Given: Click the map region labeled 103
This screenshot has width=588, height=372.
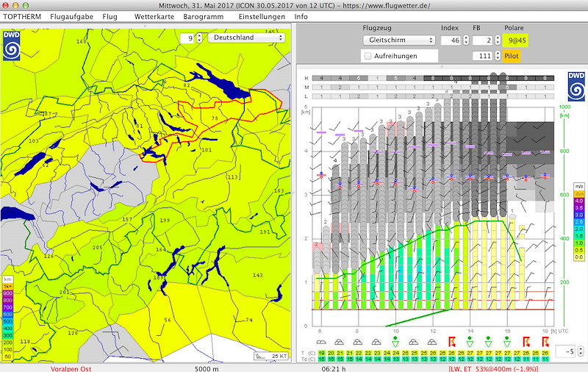Looking at the screenshot, I should pos(33,141).
